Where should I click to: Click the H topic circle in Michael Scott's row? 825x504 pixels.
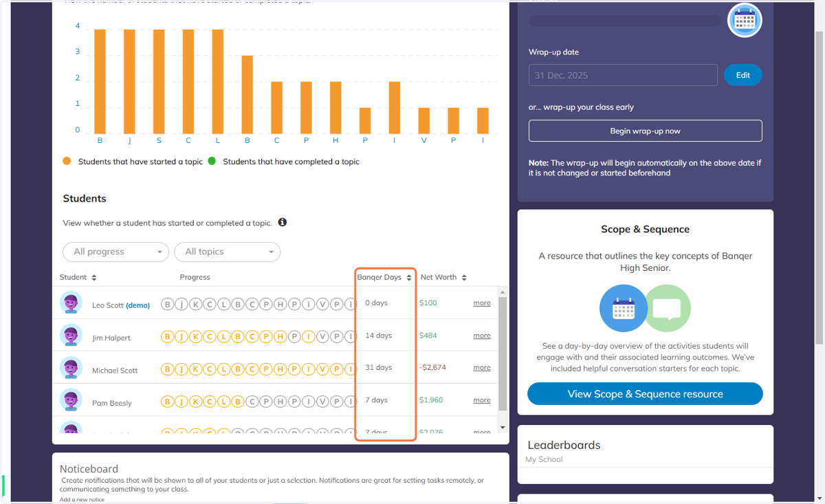280,369
